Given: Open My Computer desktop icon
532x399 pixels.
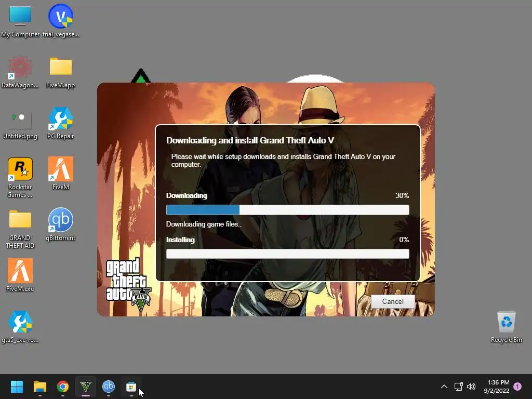Looking at the screenshot, I should click(x=20, y=20).
